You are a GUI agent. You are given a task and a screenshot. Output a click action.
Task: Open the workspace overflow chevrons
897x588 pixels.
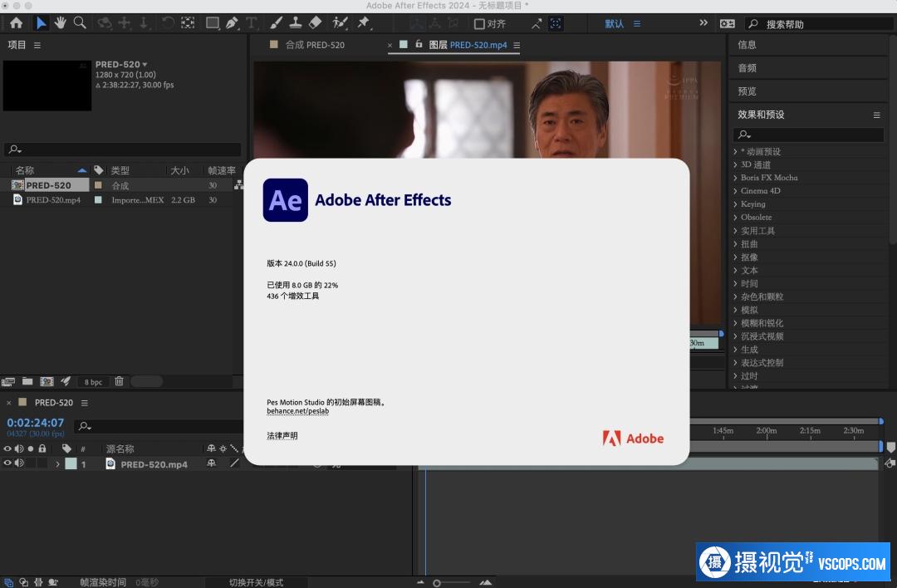703,23
